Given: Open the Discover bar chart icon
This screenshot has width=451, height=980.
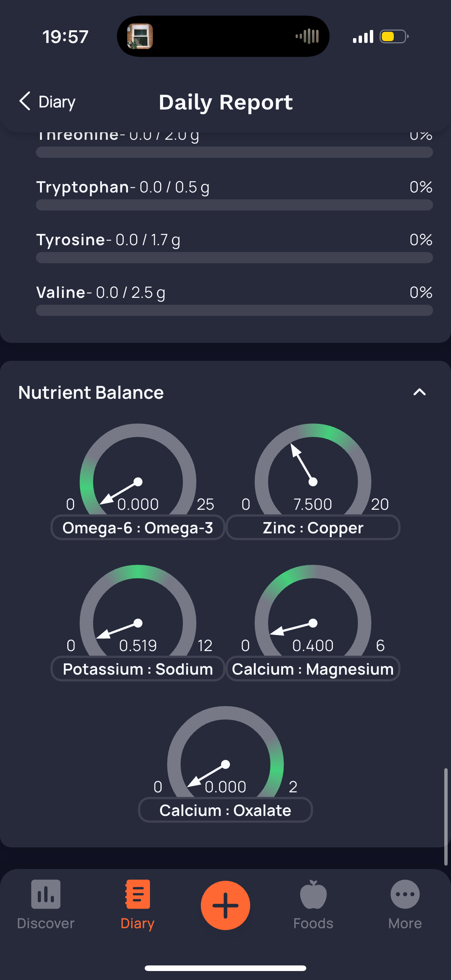Looking at the screenshot, I should tap(46, 894).
